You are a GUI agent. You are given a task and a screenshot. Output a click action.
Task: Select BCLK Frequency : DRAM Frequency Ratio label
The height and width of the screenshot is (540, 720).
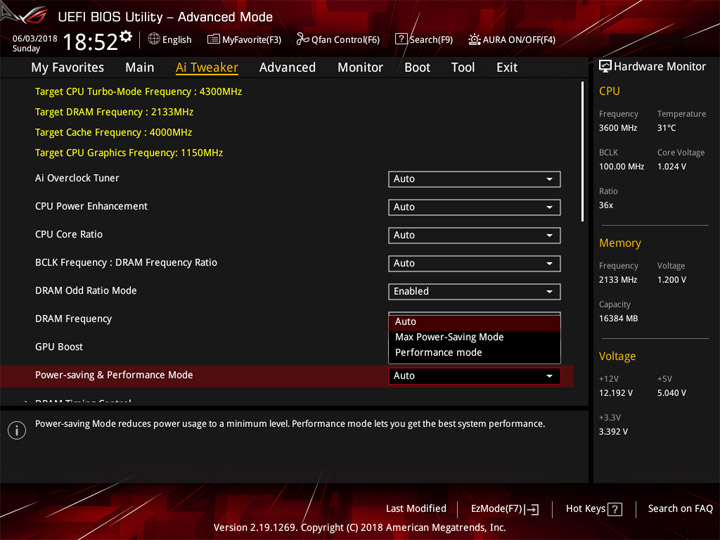tap(126, 263)
